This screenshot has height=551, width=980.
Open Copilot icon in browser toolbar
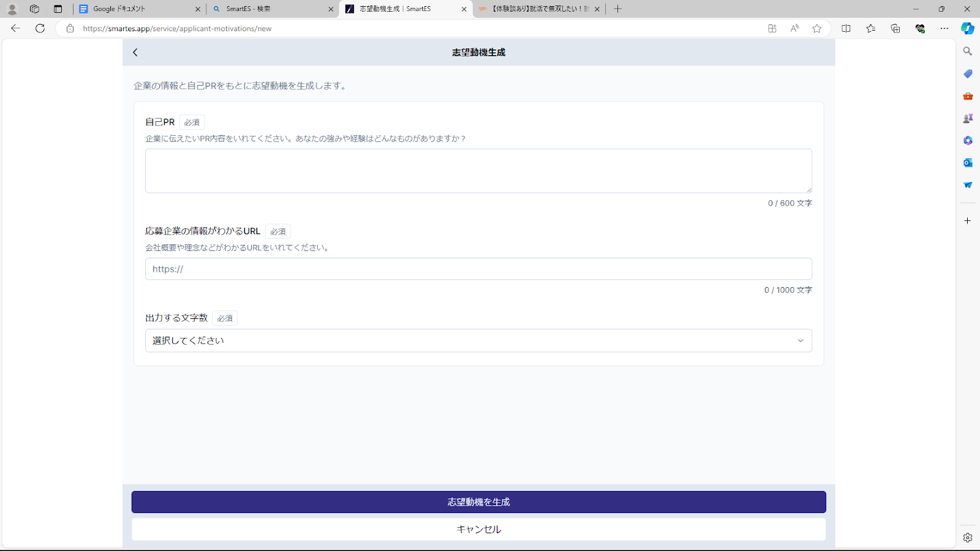pyautogui.click(x=968, y=28)
